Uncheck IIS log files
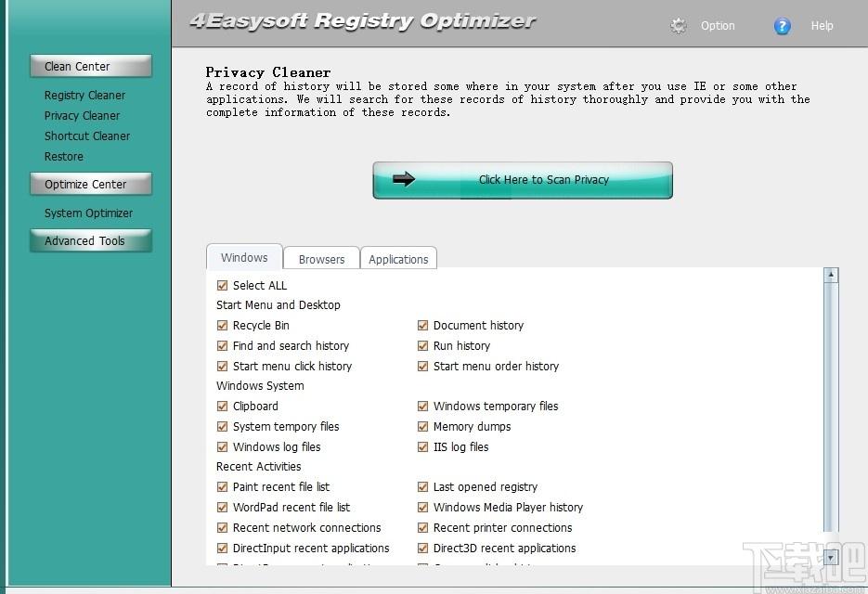Image resolution: width=868 pixels, height=594 pixels. click(x=422, y=446)
